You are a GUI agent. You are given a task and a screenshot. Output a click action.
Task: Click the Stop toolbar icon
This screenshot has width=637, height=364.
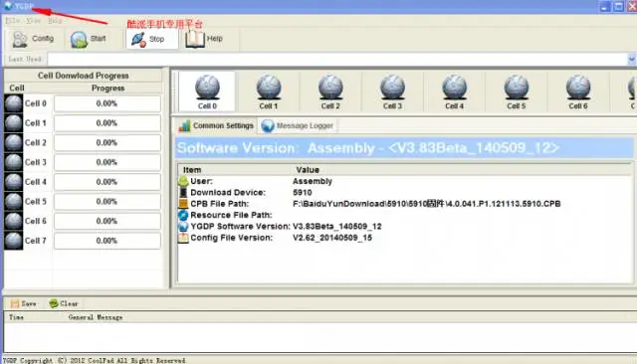click(x=138, y=40)
